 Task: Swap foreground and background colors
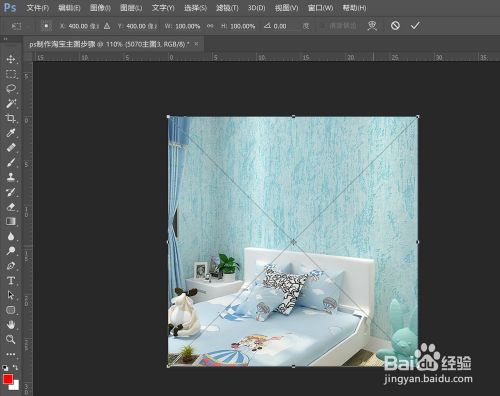(15, 367)
